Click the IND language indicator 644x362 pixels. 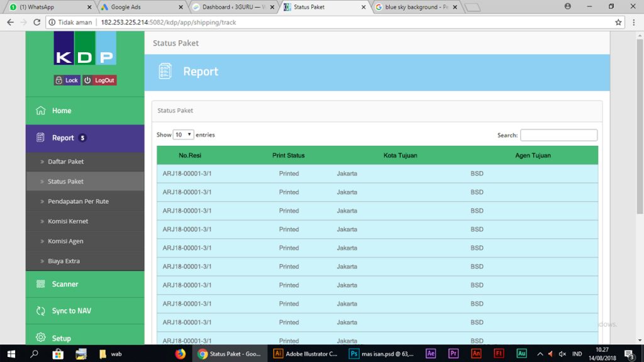(x=577, y=354)
